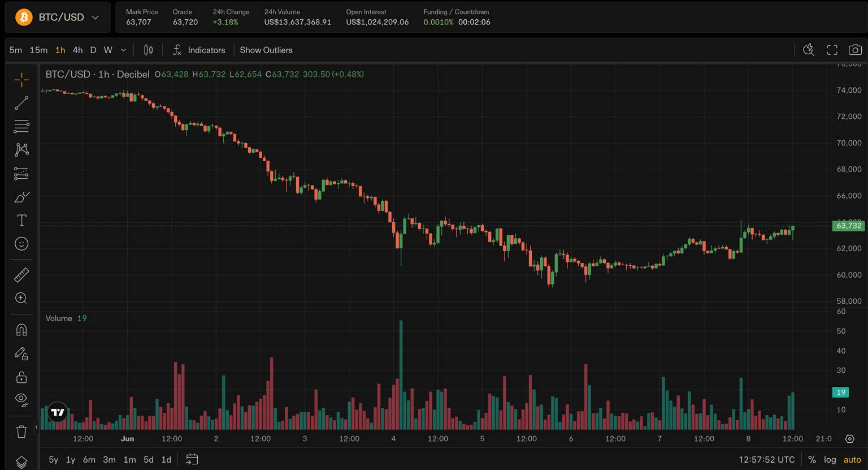Viewport: 868px width, 470px height.
Task: Toggle auto scale mode
Action: [x=852, y=459]
